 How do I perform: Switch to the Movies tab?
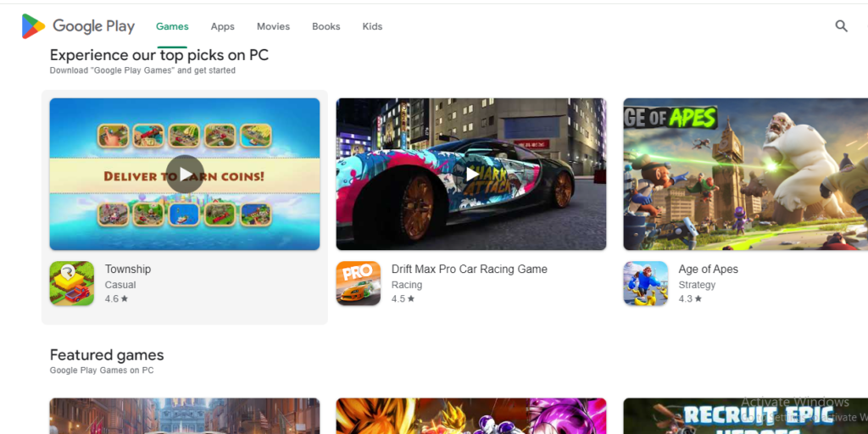(x=273, y=26)
